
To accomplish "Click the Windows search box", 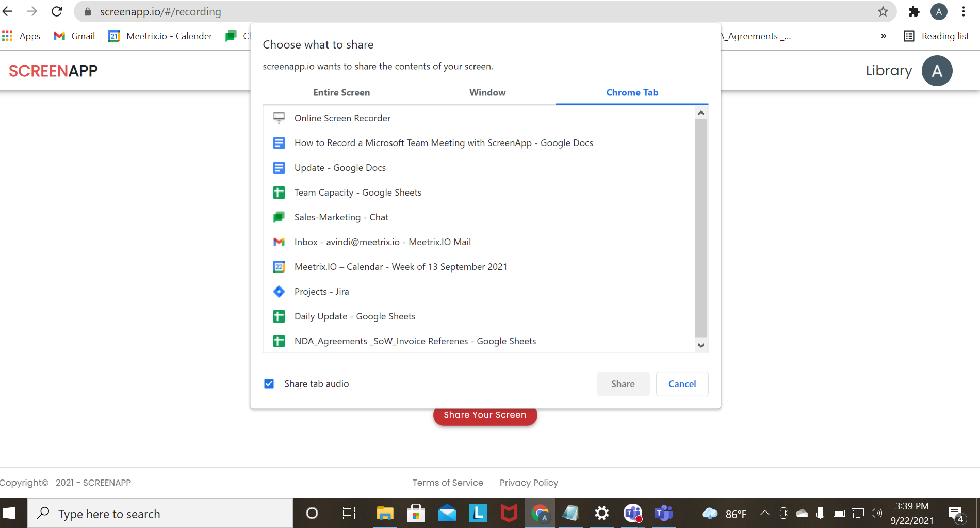I will tap(160, 514).
